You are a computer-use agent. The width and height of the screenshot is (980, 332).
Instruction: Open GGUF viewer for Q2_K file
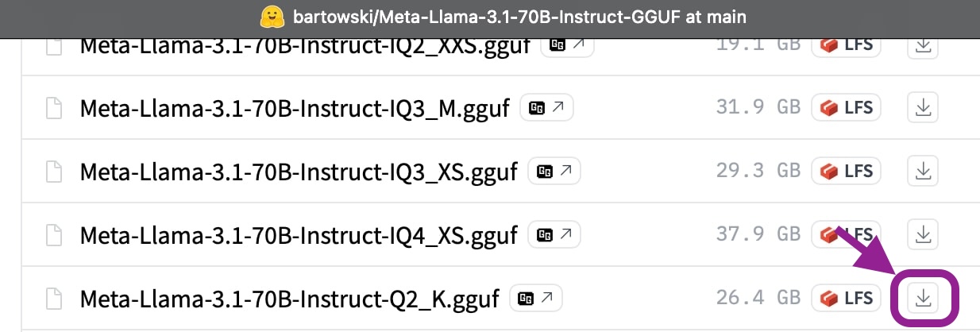(x=536, y=298)
